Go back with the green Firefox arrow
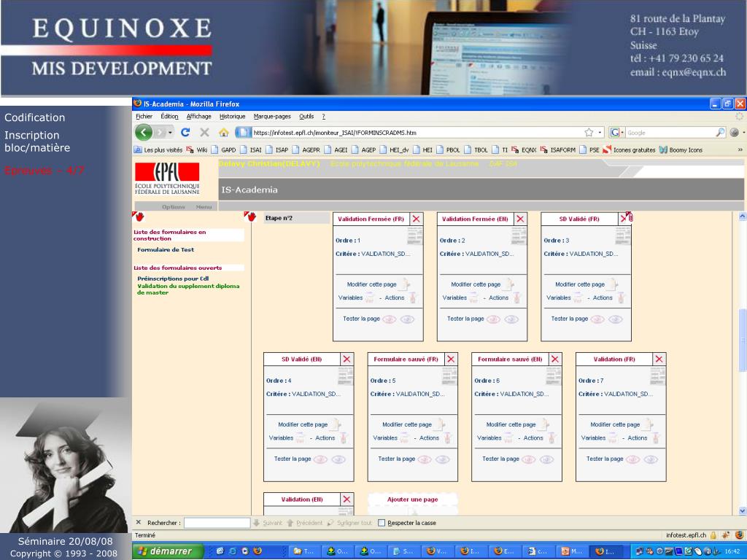This screenshot has height=560, width=747. (144, 133)
